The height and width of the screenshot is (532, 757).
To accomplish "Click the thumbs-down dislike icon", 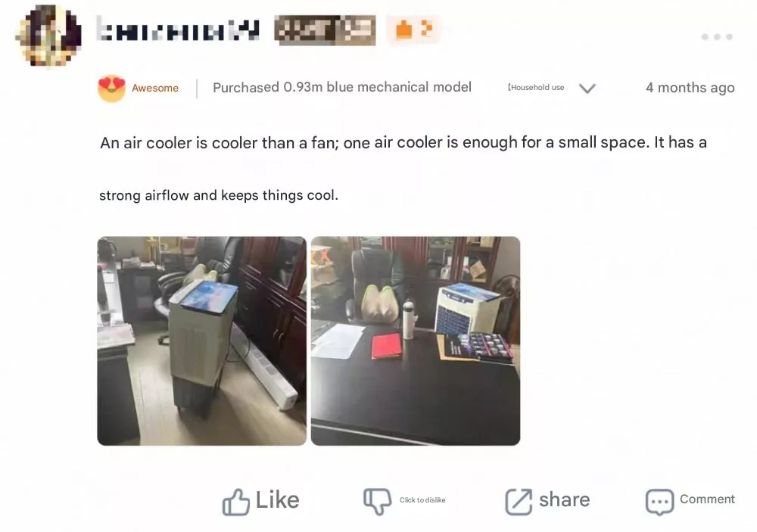I will point(378,502).
